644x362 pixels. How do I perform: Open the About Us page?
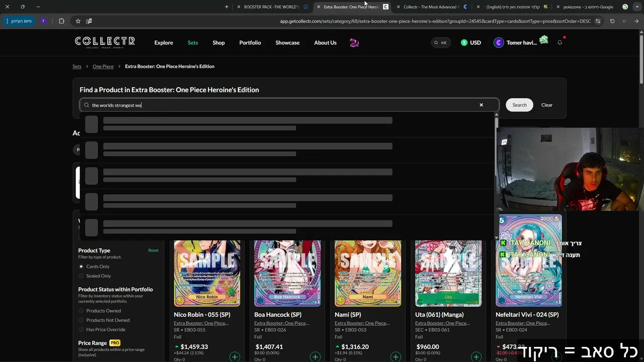pyautogui.click(x=325, y=43)
